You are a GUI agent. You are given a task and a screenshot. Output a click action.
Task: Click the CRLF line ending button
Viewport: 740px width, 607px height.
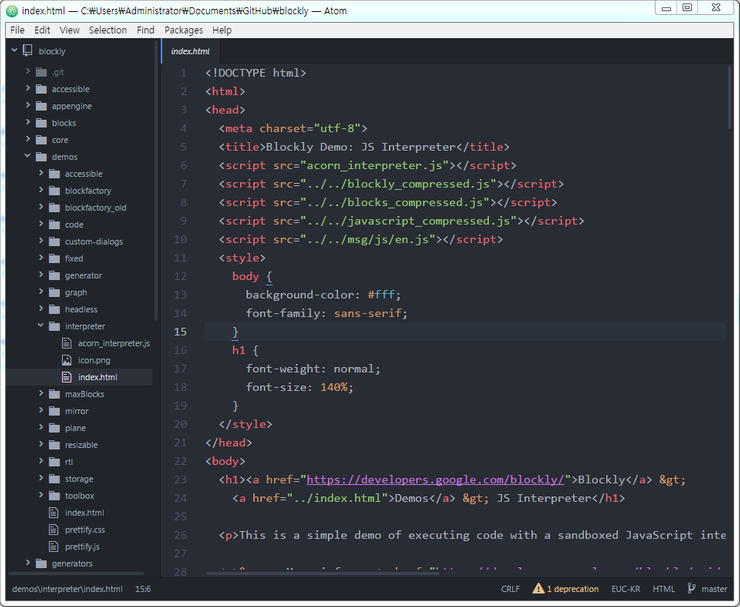tap(510, 589)
